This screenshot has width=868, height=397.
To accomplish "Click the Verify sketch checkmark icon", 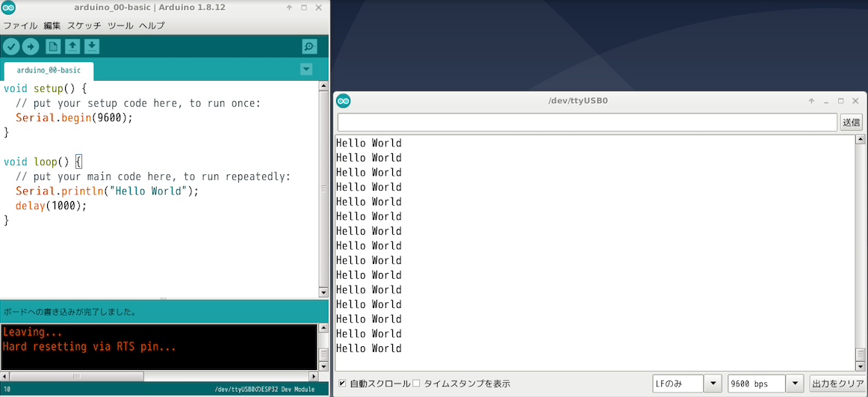I will [x=11, y=46].
